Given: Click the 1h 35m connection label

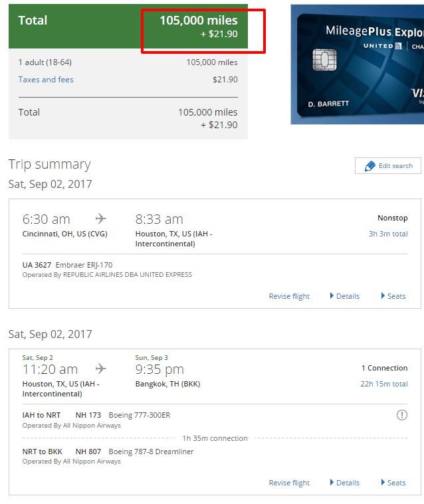Looking at the screenshot, I should tap(215, 438).
